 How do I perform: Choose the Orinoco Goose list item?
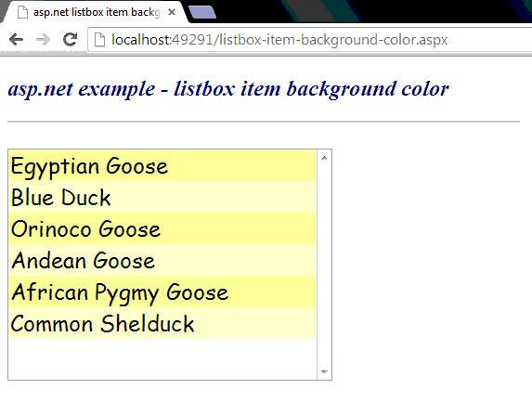tap(162, 228)
